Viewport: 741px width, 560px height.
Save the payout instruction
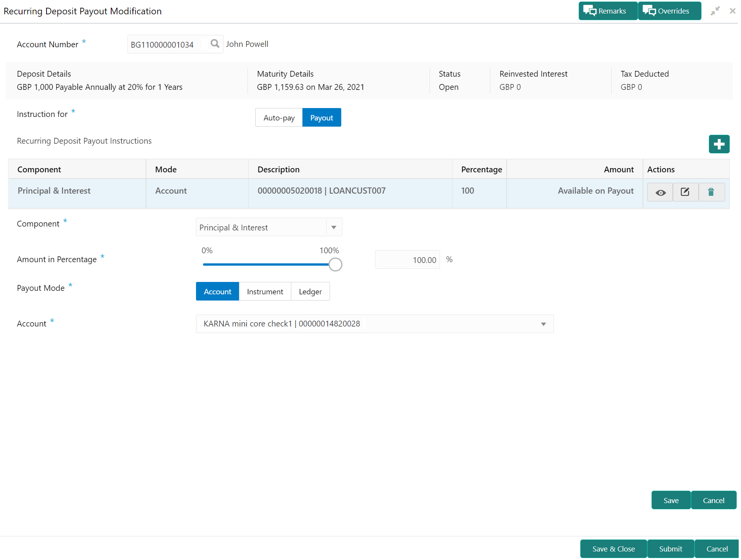point(671,500)
